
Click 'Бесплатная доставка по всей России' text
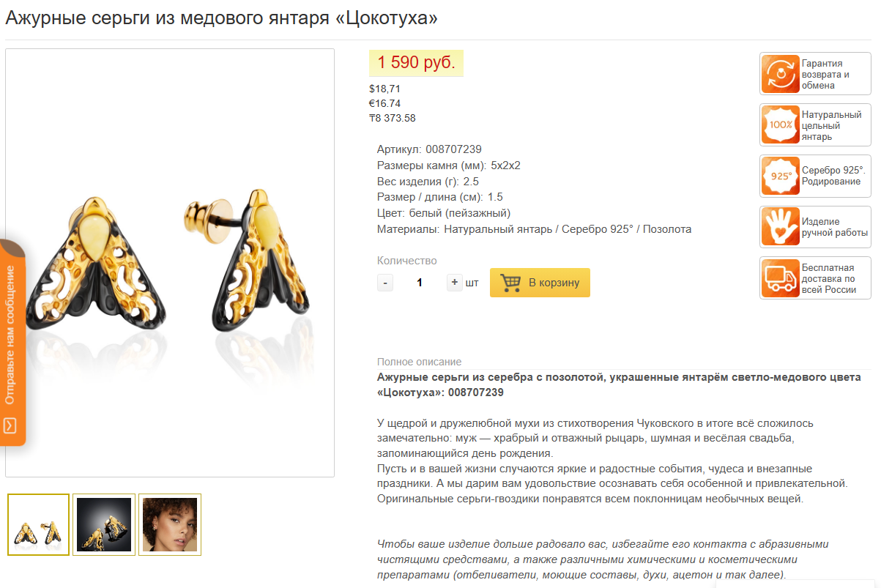click(x=829, y=278)
